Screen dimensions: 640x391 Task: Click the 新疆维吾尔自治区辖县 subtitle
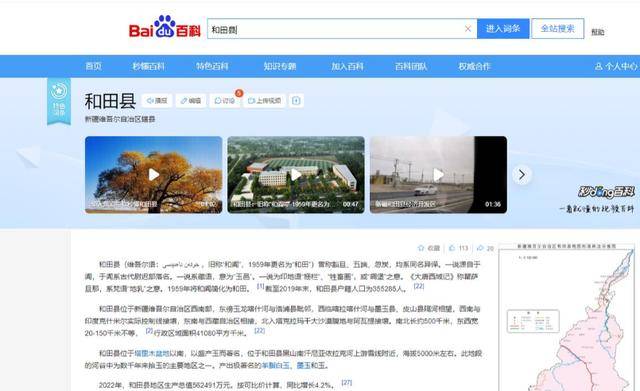coord(120,119)
